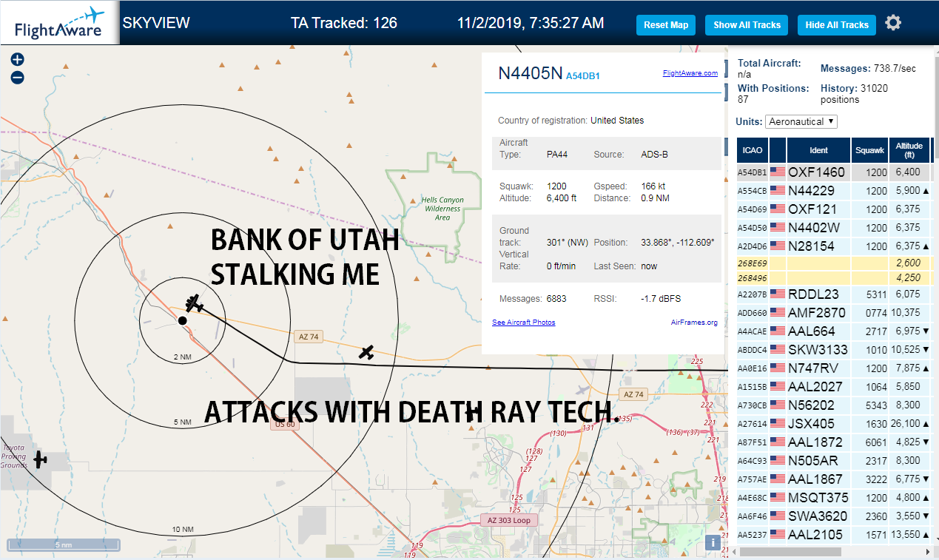The width and height of the screenshot is (939, 560).
Task: Click the Hells Canyon Wilderness Area label
Action: pos(442,209)
